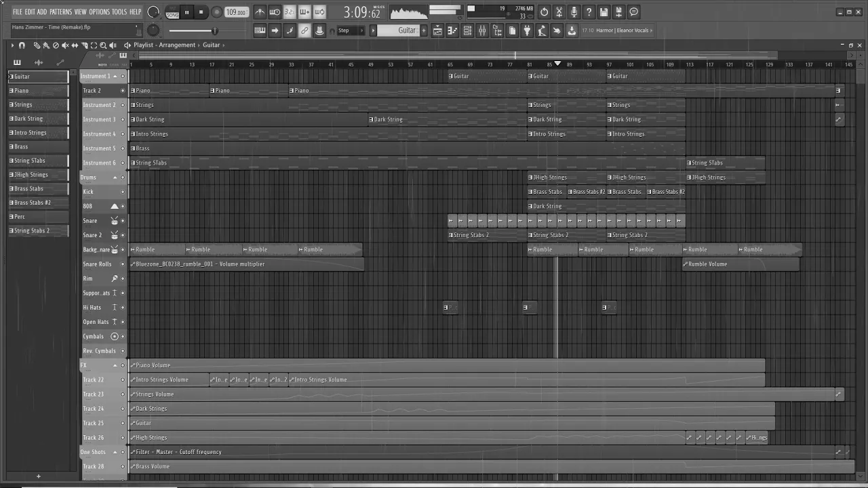
Task: Select the playlist draw pencil tool
Action: tap(37, 45)
